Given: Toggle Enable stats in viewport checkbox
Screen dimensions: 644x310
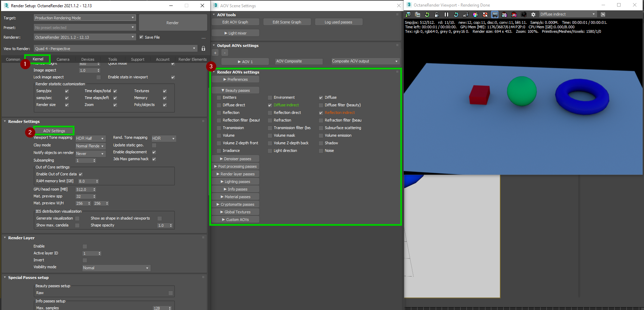Looking at the screenshot, I should 173,77.
